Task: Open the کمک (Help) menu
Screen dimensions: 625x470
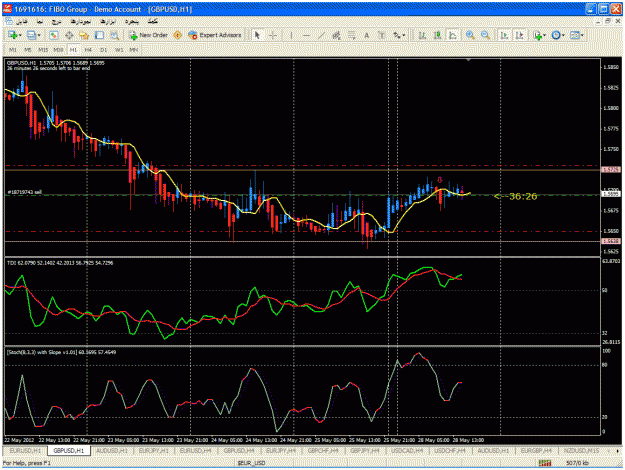Action: [153, 22]
